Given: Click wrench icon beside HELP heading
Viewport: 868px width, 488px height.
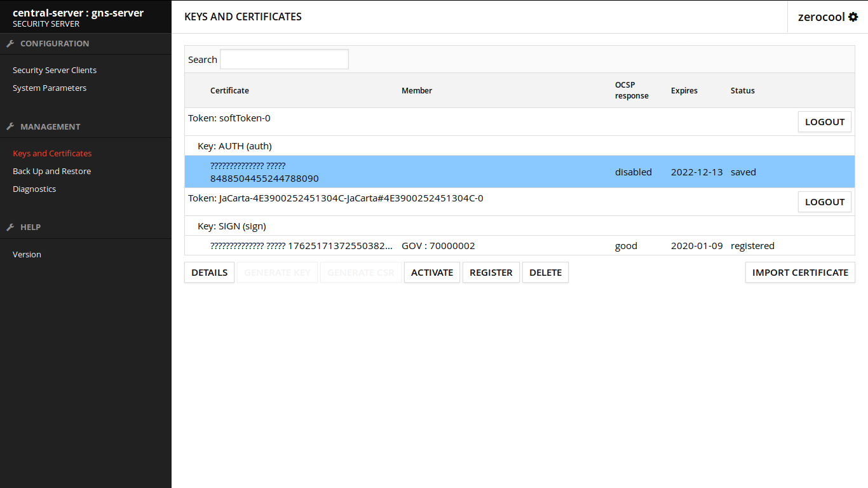Looking at the screenshot, I should tap(10, 227).
